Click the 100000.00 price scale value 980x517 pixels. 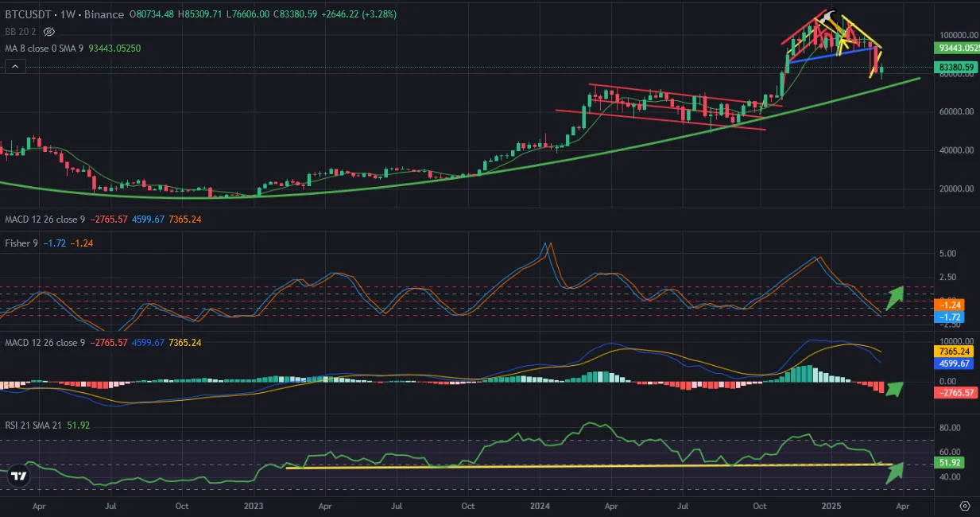tap(958, 35)
